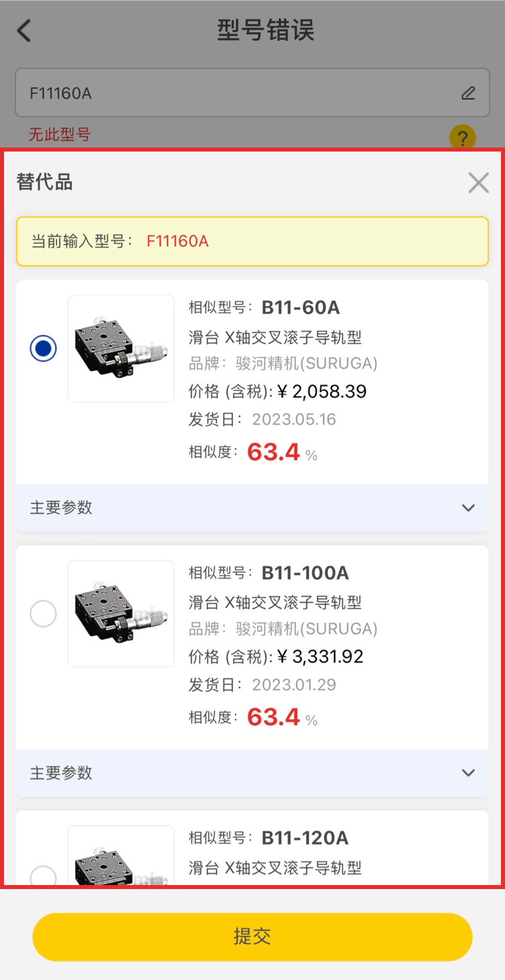
Task: Expand 主要参数 for B11-100A
Action: (468, 773)
